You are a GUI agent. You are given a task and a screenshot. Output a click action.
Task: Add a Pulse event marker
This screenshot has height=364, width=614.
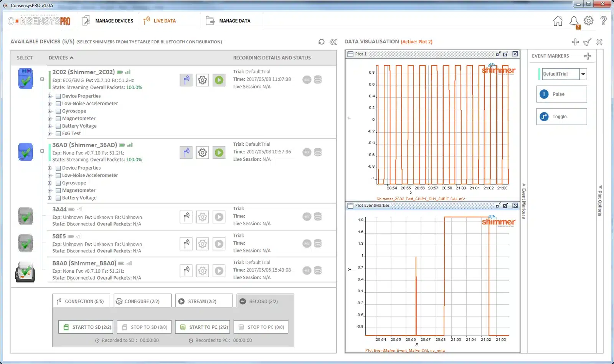(x=562, y=94)
